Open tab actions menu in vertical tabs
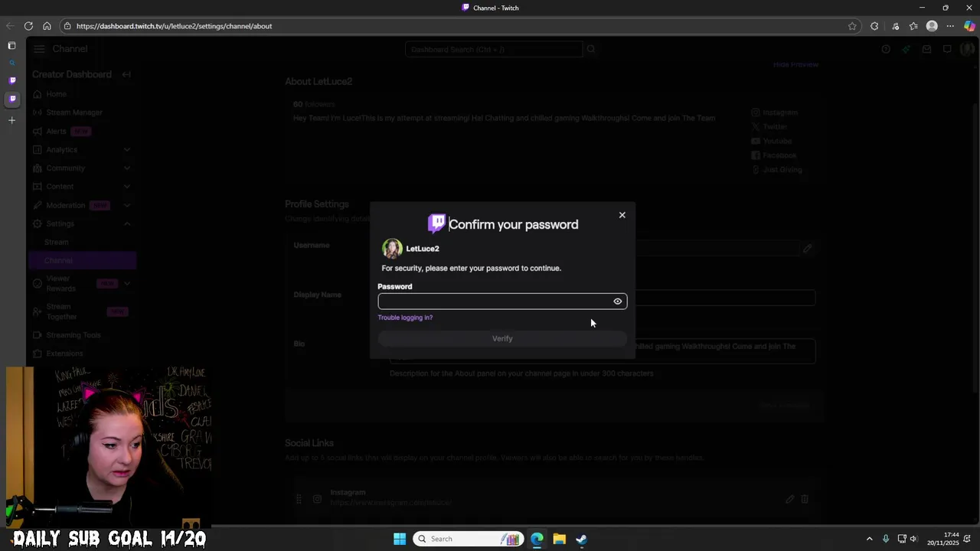Screen dimensions: 980x551 [11, 46]
